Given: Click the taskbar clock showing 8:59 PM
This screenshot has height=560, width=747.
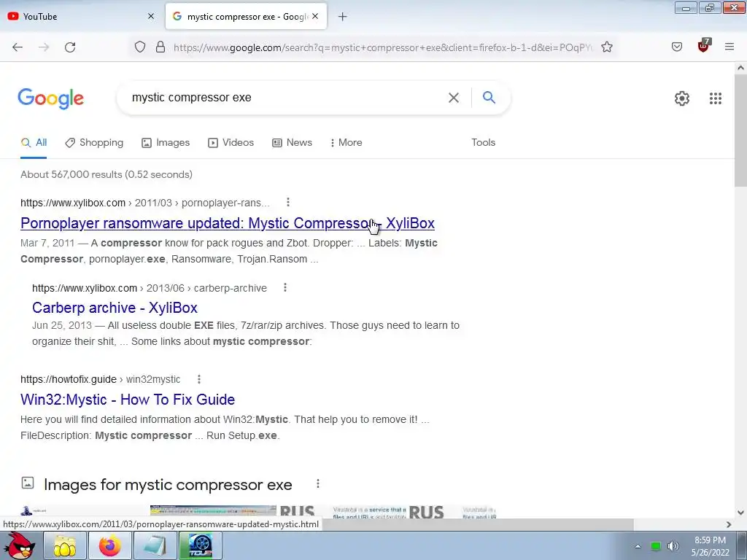Looking at the screenshot, I should click(710, 546).
